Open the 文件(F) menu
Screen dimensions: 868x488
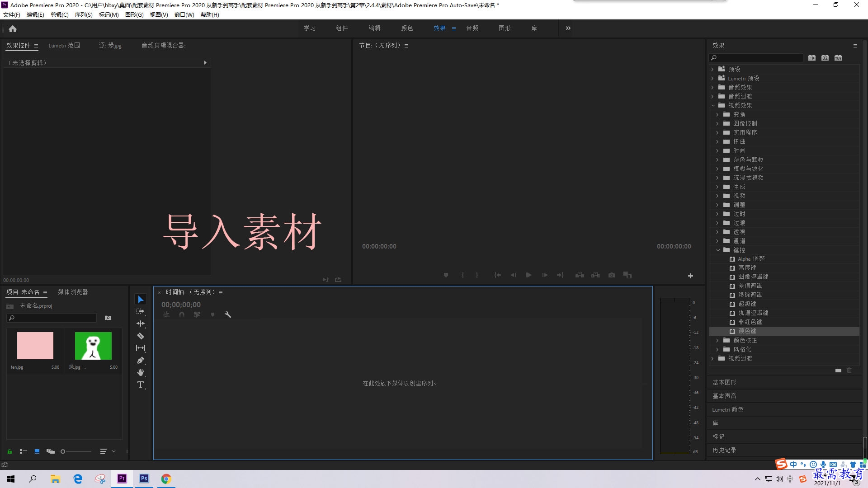(12, 15)
